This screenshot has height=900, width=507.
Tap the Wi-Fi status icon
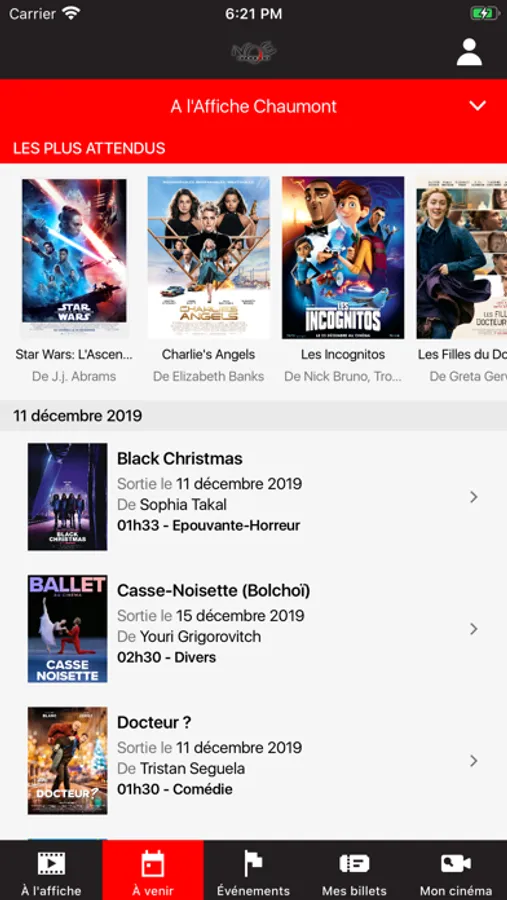coord(71,13)
